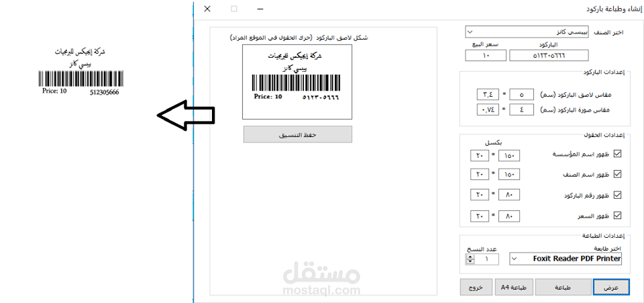Click the طباعة print button

(x=562, y=287)
